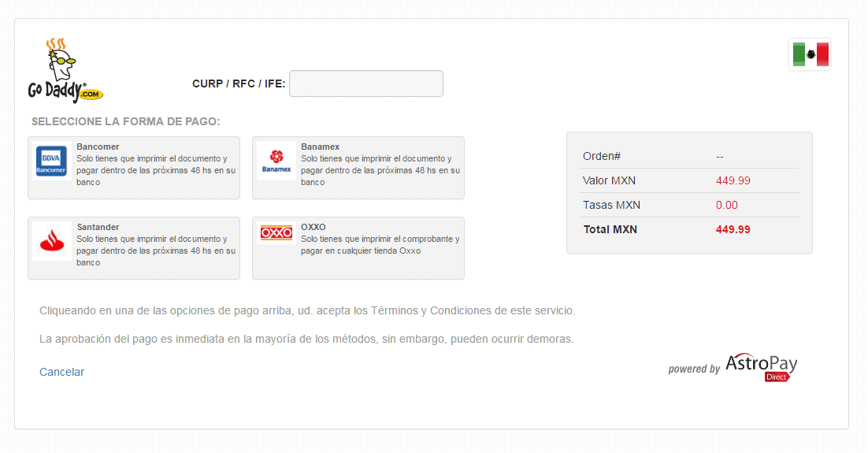Click the GoDaddy logo

pyautogui.click(x=65, y=70)
